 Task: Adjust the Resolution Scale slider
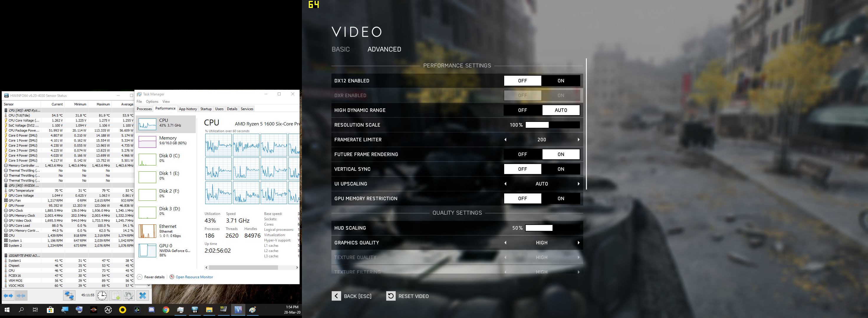click(x=552, y=125)
